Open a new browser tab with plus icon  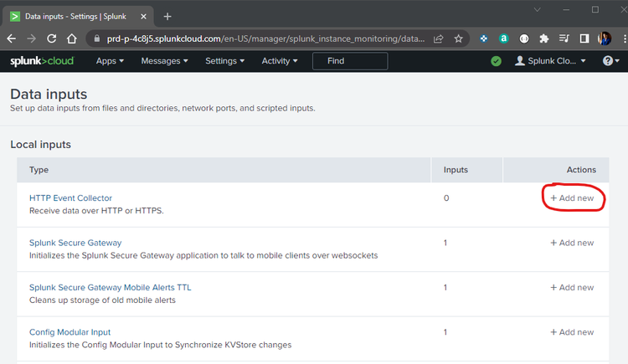(x=167, y=16)
